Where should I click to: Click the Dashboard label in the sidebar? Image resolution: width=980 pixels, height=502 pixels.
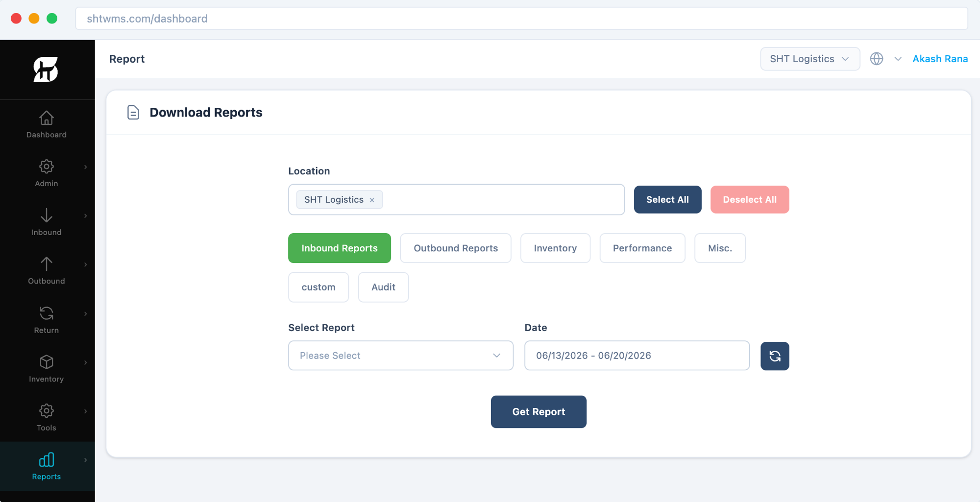(47, 135)
